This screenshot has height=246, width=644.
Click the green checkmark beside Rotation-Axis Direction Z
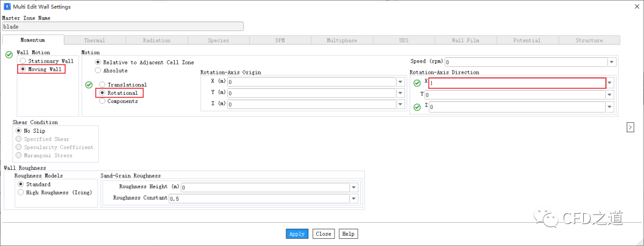pyautogui.click(x=417, y=107)
